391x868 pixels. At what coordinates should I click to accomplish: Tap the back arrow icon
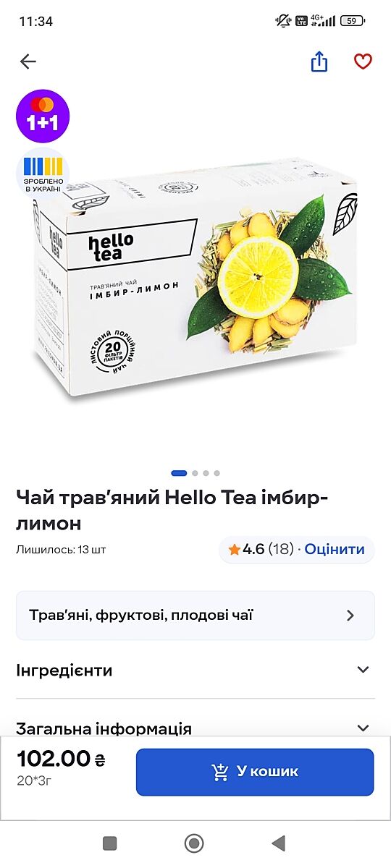(x=28, y=62)
